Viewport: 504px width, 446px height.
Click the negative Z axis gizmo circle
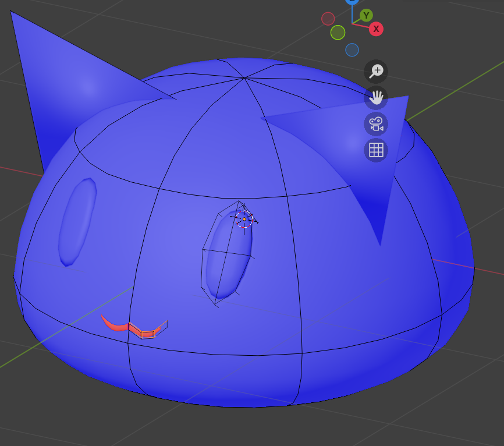(352, 50)
